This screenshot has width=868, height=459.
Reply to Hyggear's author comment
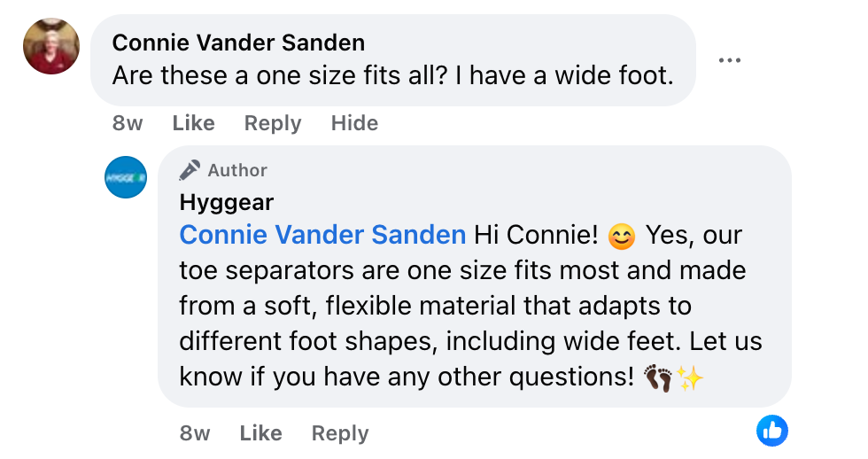pos(340,433)
